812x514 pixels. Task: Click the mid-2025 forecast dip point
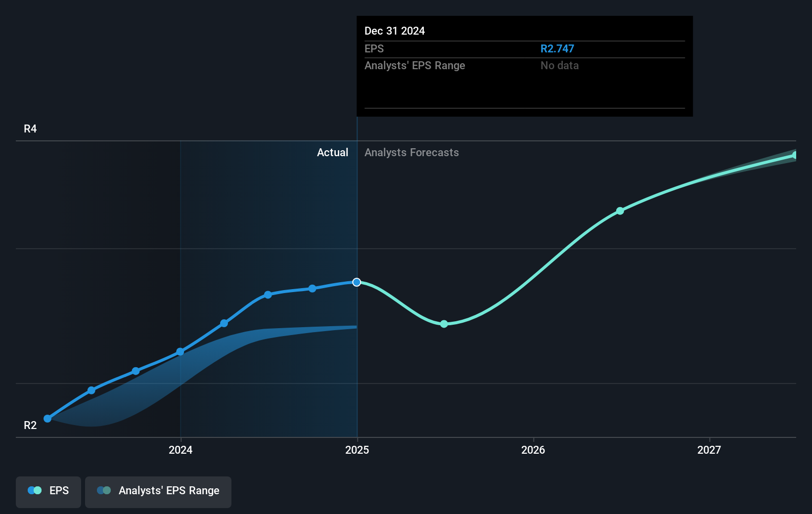pyautogui.click(x=444, y=324)
